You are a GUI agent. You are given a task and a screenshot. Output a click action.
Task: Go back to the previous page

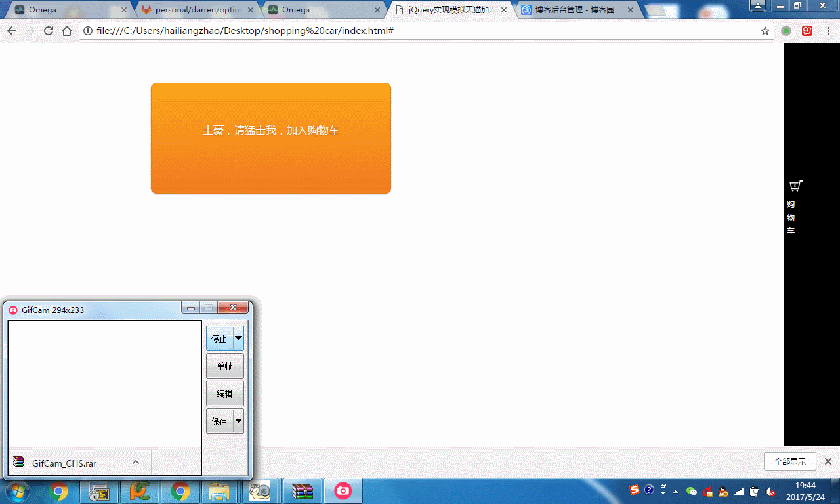pyautogui.click(x=12, y=31)
